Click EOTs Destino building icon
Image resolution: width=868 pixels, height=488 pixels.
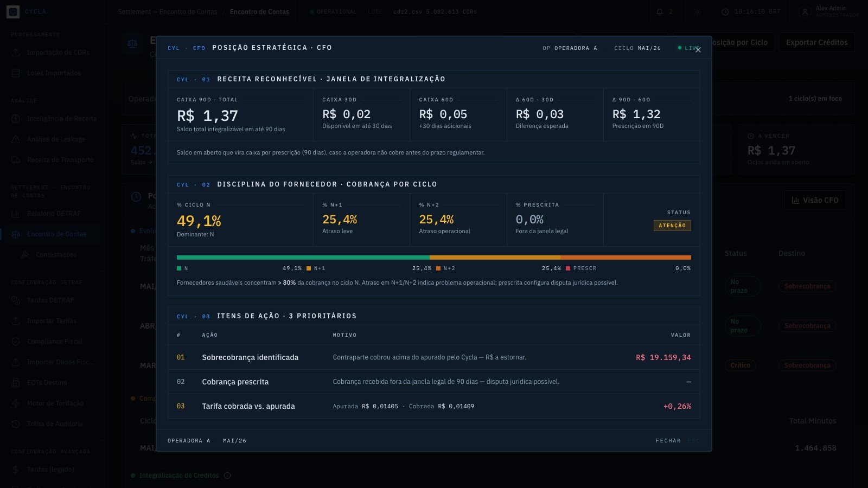(x=16, y=383)
